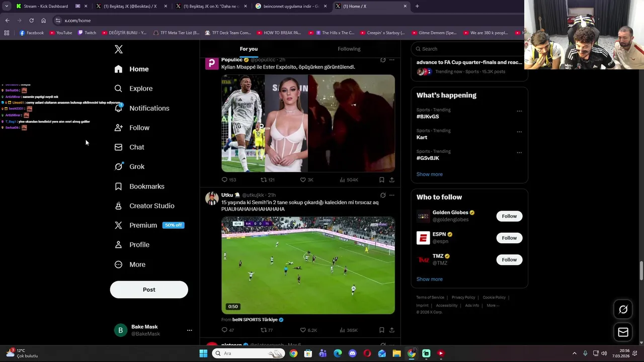The height and width of the screenshot is (362, 644).
Task: Like Utku's post with 6.2K likes
Action: point(308,330)
